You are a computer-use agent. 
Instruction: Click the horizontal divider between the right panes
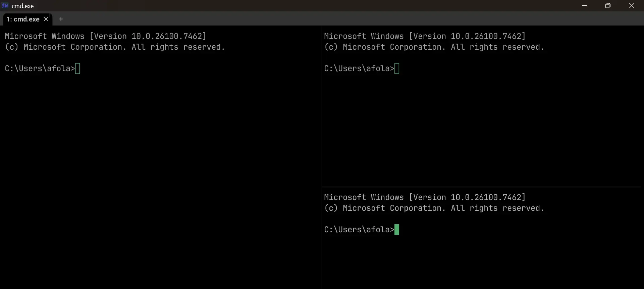click(x=482, y=187)
